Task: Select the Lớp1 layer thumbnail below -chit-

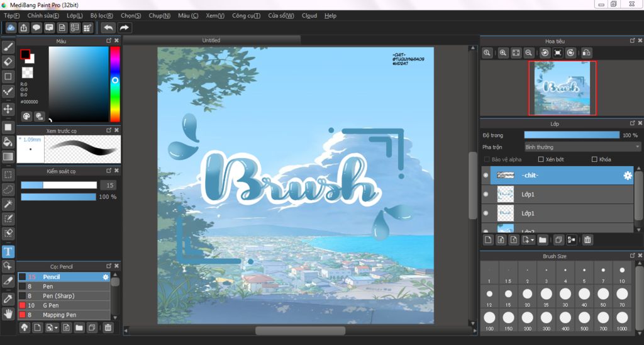Action: pos(506,194)
